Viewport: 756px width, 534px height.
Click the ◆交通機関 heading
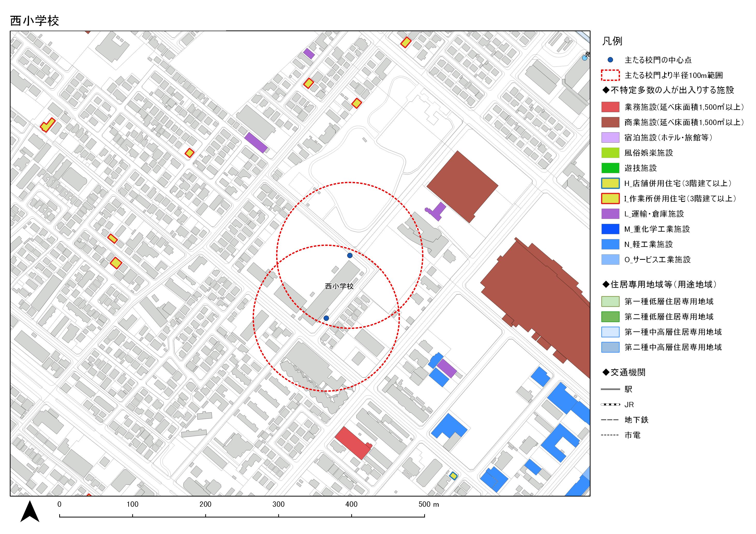pos(624,372)
